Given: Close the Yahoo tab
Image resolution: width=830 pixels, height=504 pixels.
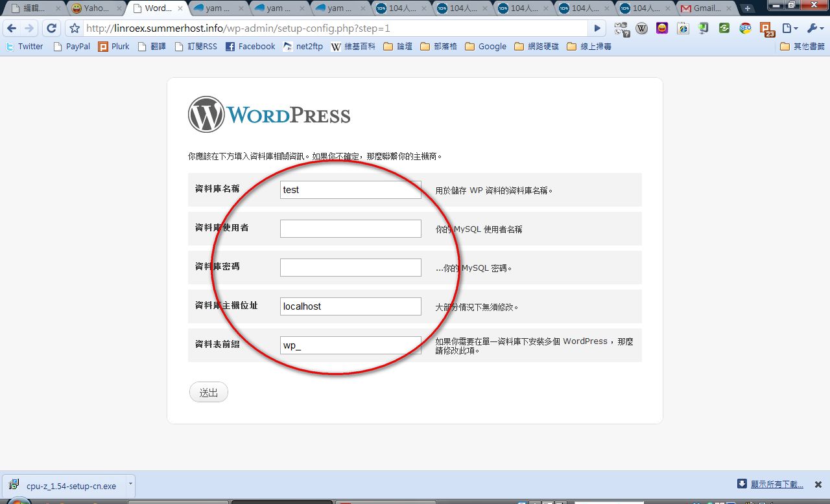Looking at the screenshot, I should point(118,8).
